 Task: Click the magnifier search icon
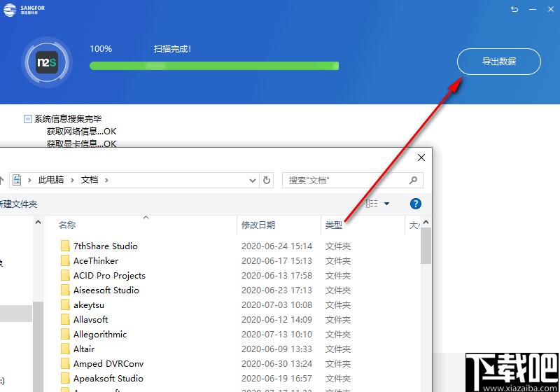point(413,181)
